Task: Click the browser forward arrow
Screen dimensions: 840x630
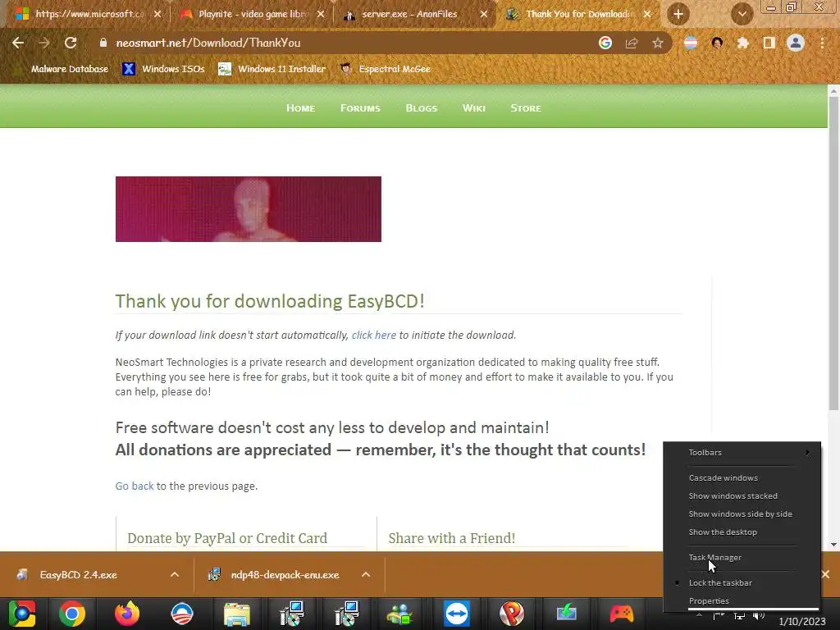Action: pyautogui.click(x=44, y=43)
